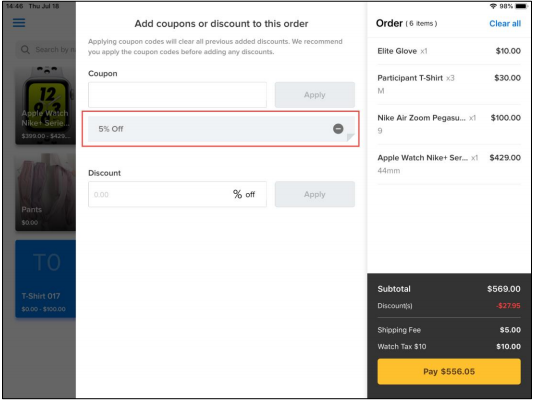Open the Apple Watch Nike+ product card
The image size is (533, 401).
(x=46, y=105)
